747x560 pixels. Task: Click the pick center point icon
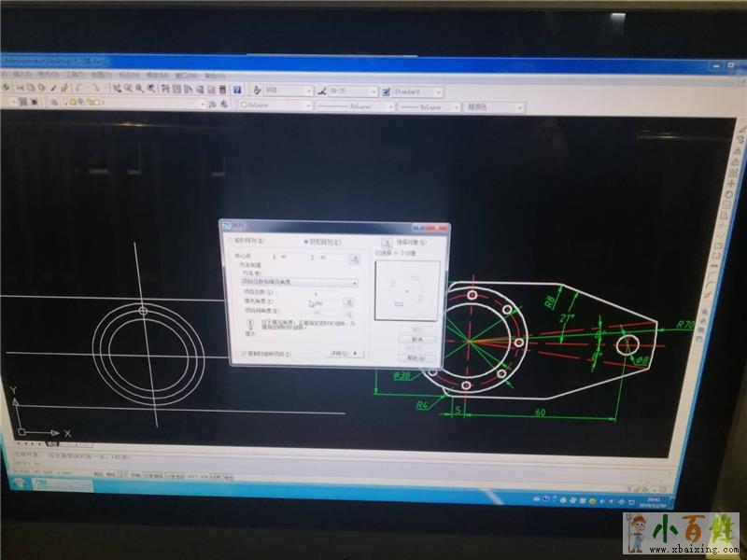354,259
